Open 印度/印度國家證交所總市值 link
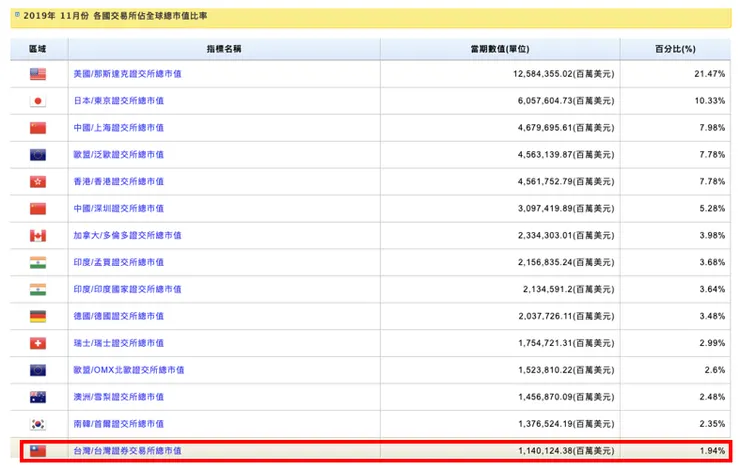740x468 pixels. [127, 289]
